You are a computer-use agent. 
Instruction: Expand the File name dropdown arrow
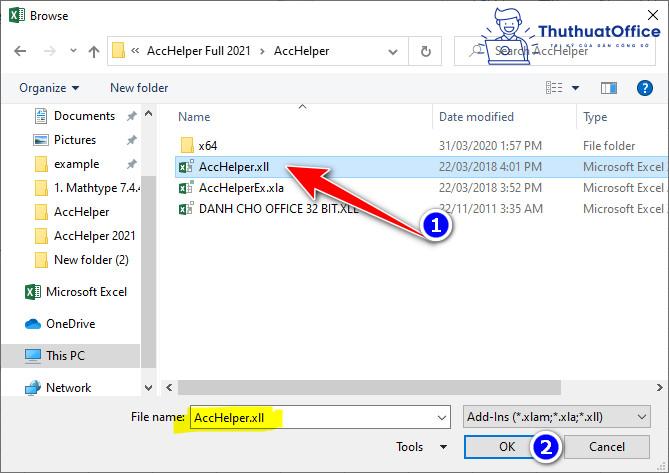point(442,418)
